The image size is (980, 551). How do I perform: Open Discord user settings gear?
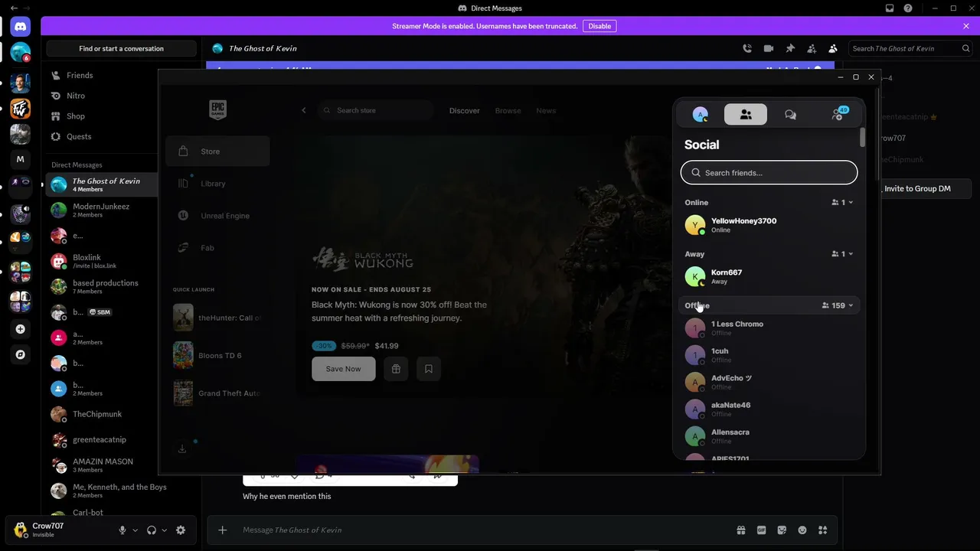click(181, 530)
